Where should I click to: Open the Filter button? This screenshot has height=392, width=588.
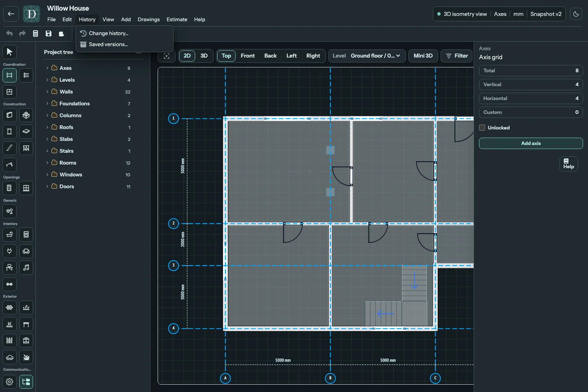[x=457, y=56]
